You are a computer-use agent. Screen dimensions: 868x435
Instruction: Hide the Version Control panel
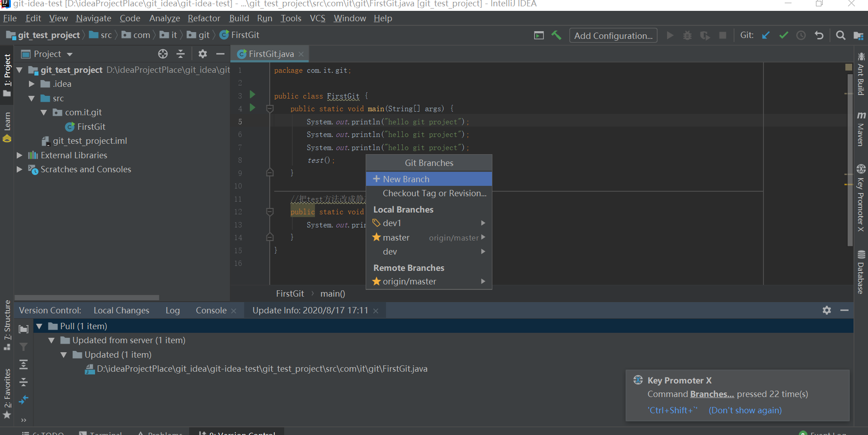pos(844,310)
